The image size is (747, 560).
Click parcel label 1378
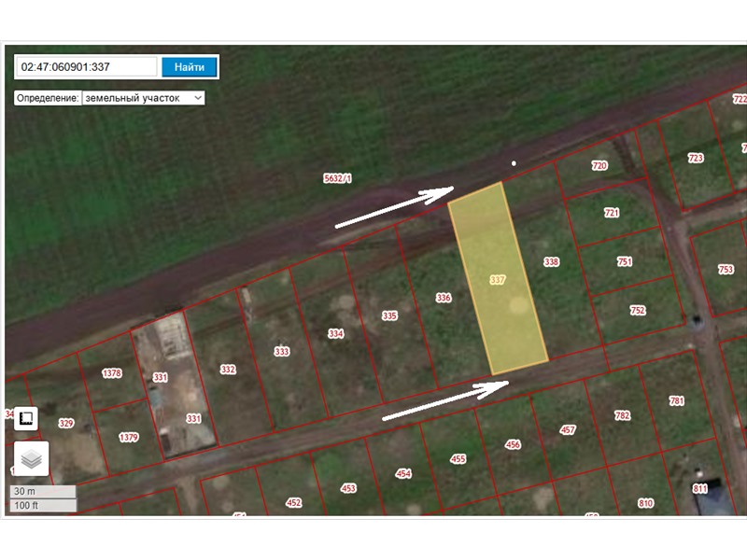click(112, 373)
